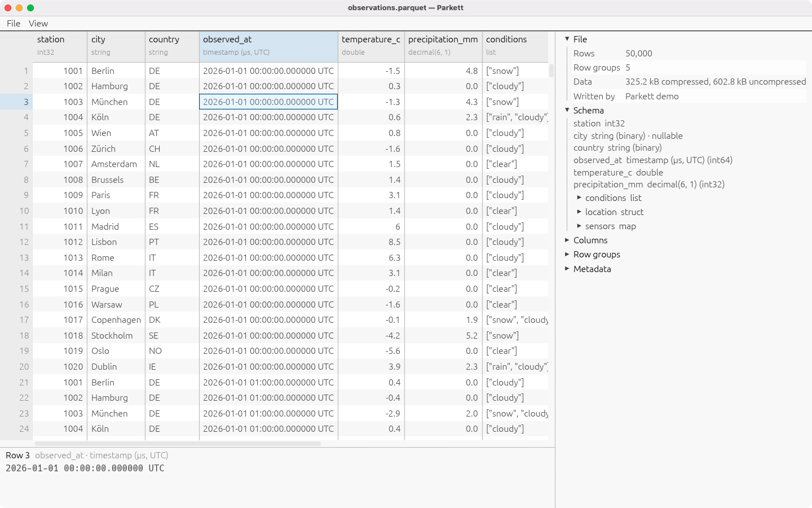Select row number 20 in the gutter
812x508 pixels.
pyautogui.click(x=16, y=366)
